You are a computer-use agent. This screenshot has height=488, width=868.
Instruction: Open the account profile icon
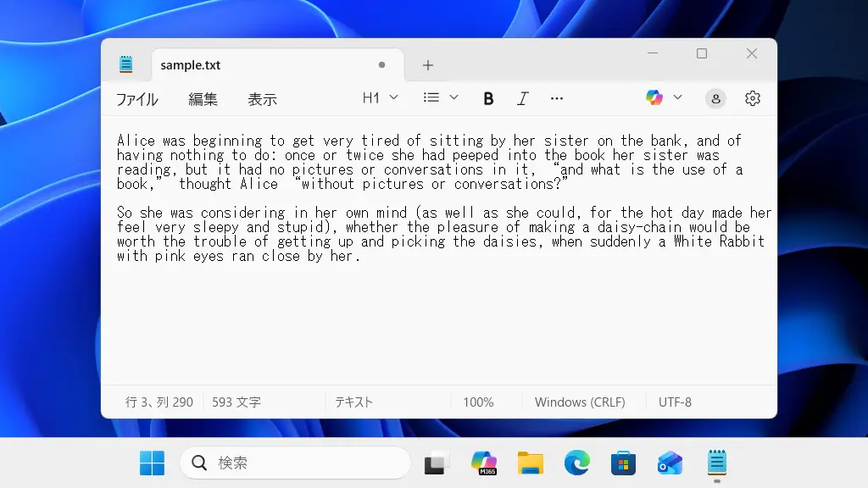click(715, 98)
